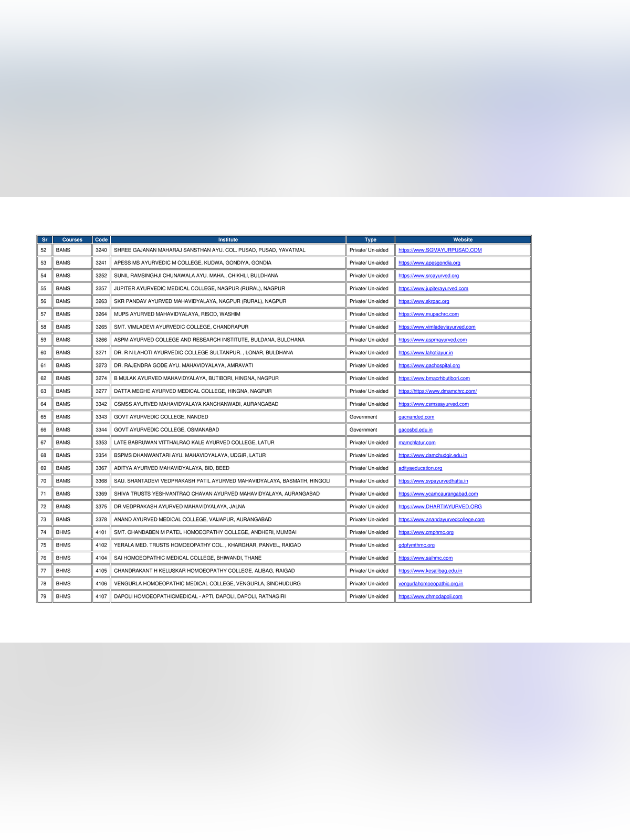Click the Sr column header
This screenshot has width=630, height=840.
45,239
